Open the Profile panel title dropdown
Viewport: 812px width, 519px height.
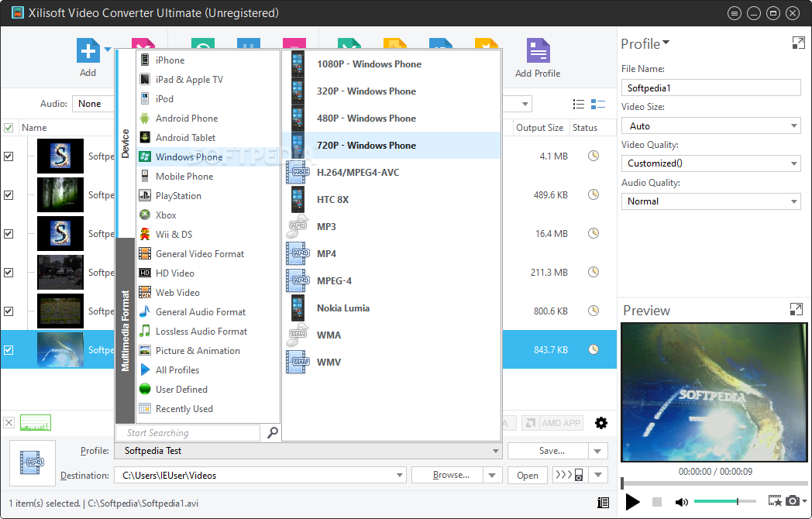[666, 43]
